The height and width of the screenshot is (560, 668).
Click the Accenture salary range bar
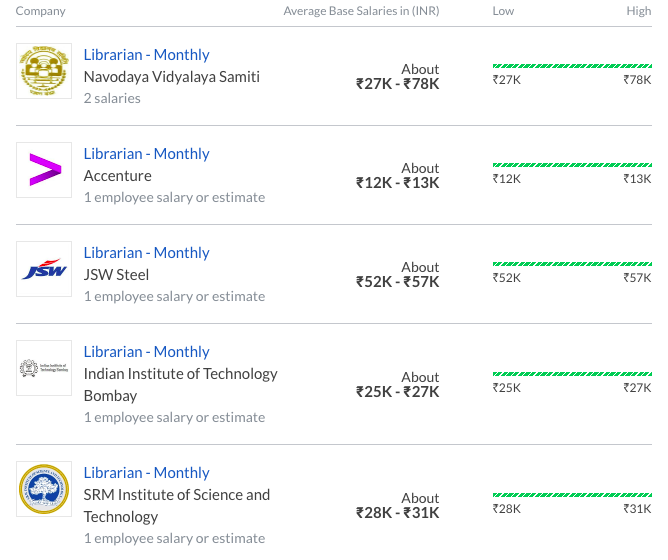point(571,165)
